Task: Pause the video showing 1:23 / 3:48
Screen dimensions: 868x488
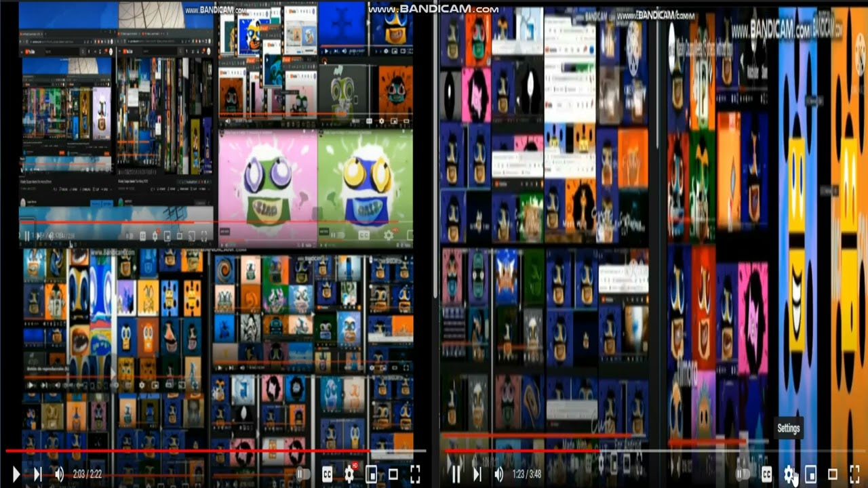Action: click(456, 474)
